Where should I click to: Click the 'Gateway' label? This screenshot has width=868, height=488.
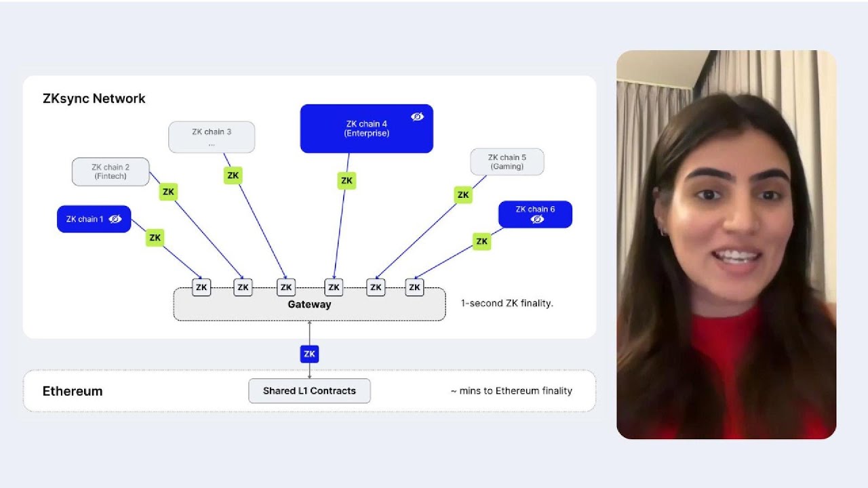point(309,304)
